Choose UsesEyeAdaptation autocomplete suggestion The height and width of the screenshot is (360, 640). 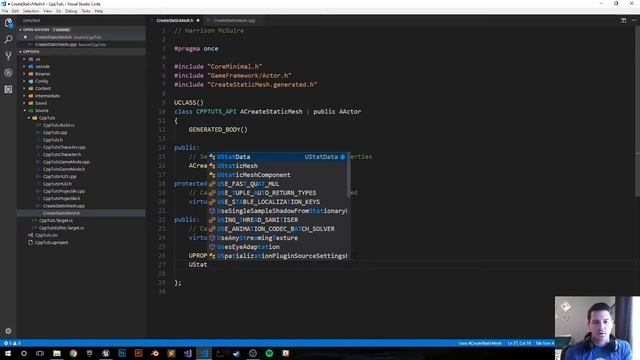(278, 247)
